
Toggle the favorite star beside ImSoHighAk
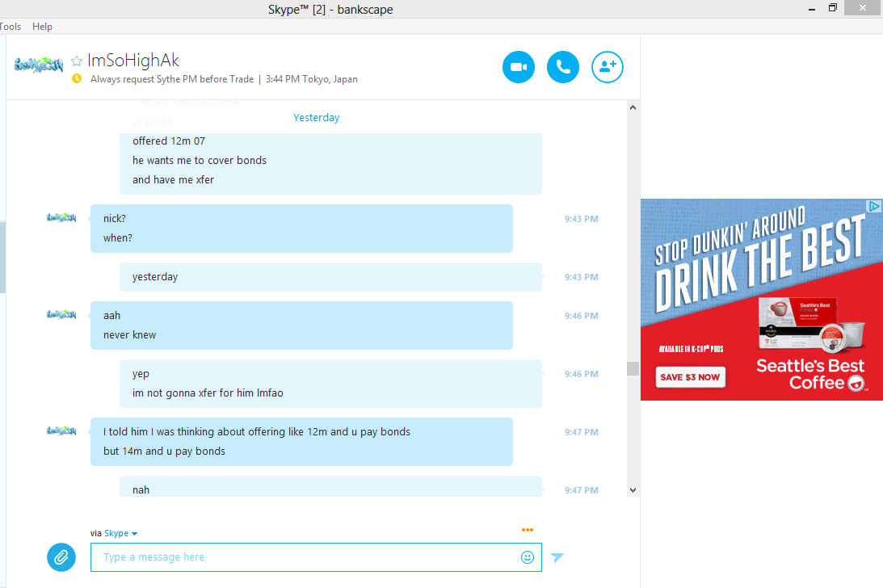click(x=77, y=61)
